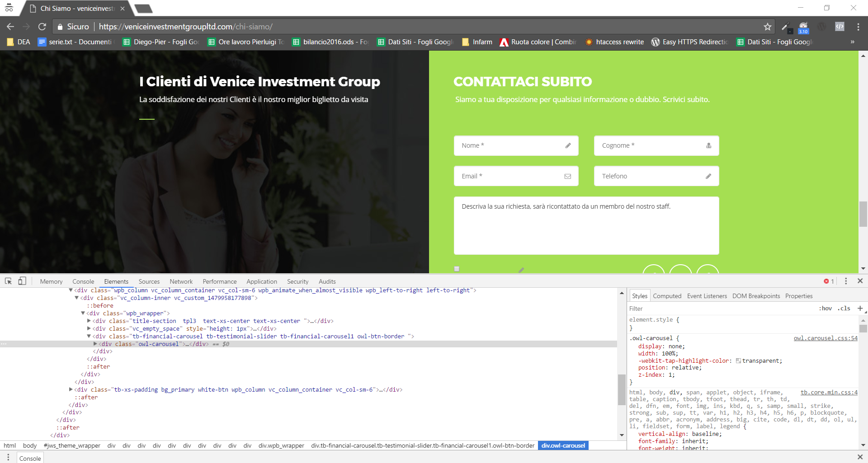Screen dimensions: 868x463
Task: Open the Console panel beside Memory
Action: tap(83, 281)
